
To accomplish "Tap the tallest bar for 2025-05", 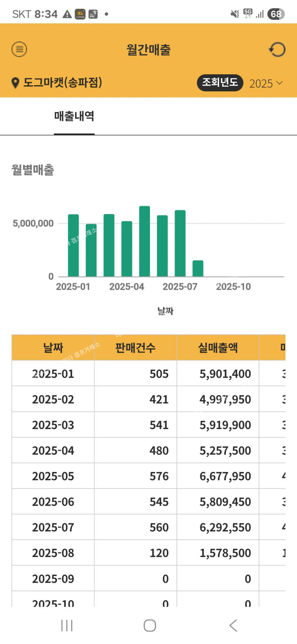I will point(145,241).
